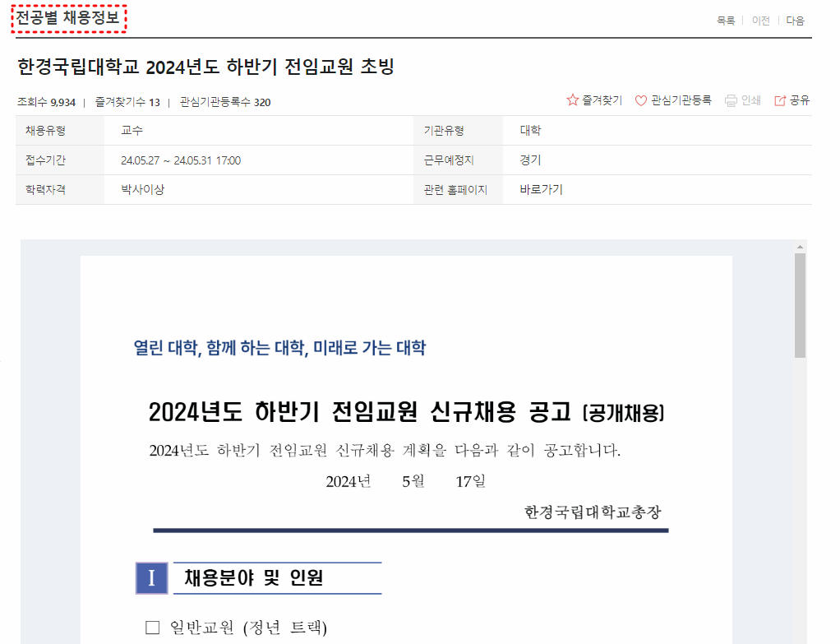Click the 관심기관등록 label text
Image resolution: width=840 pixels, height=644 pixels.
click(681, 100)
